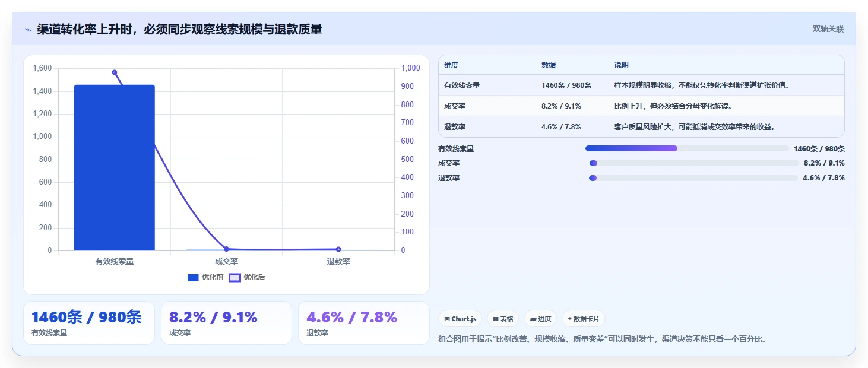Screen dimensions: 868x368
Task: Click the 客户质量风险扩大 description cell
Action: coord(695,127)
